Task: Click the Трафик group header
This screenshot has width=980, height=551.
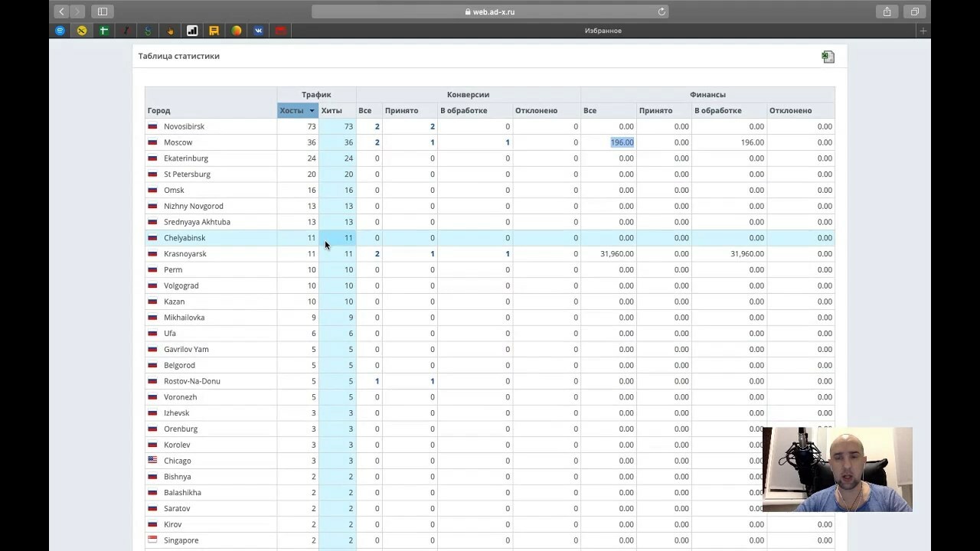Action: point(316,95)
